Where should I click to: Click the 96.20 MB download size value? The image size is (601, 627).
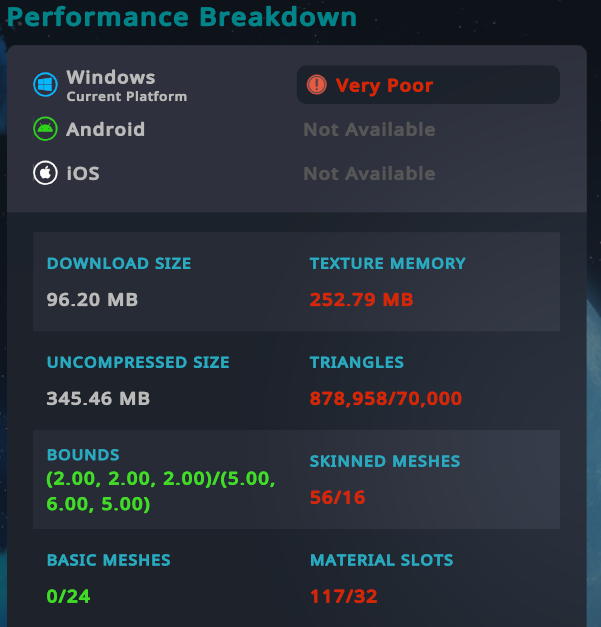pyautogui.click(x=92, y=300)
